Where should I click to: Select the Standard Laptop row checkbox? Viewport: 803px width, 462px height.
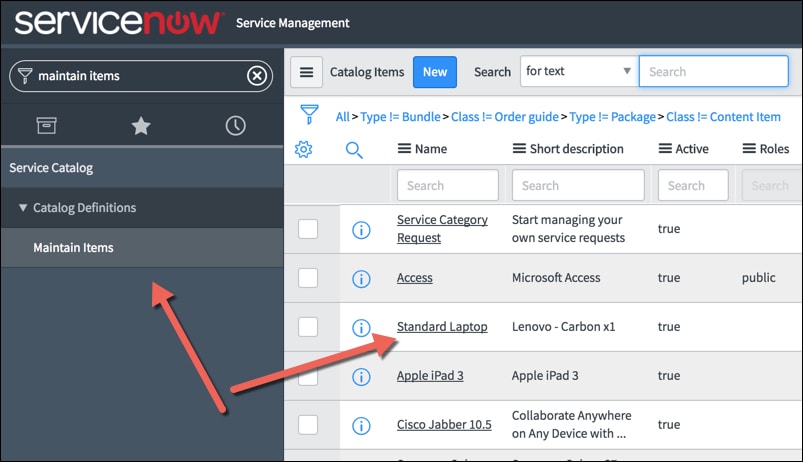(x=308, y=327)
